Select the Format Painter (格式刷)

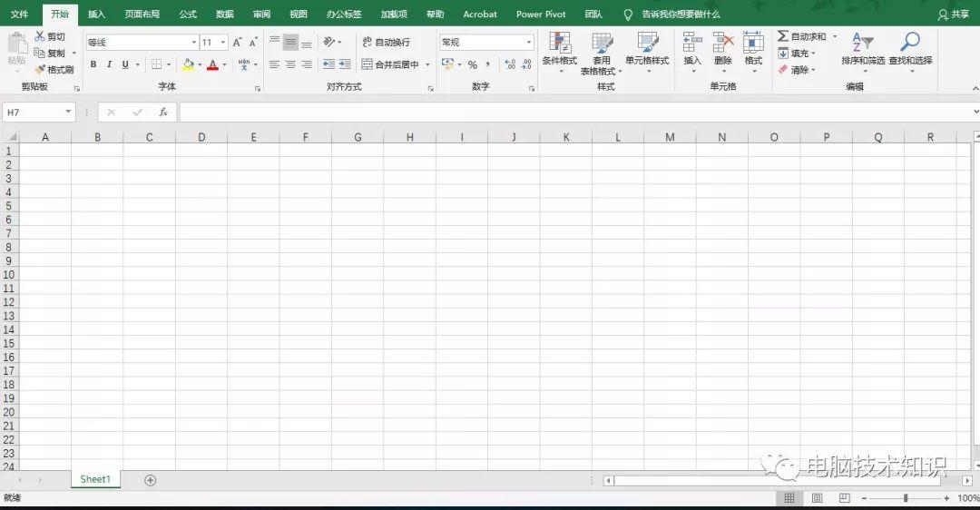[54, 69]
